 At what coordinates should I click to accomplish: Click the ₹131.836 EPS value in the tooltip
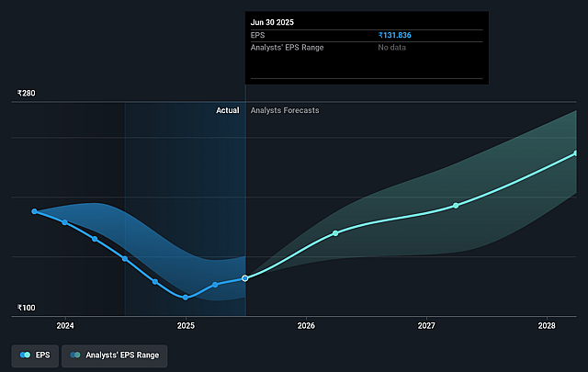pyautogui.click(x=397, y=35)
